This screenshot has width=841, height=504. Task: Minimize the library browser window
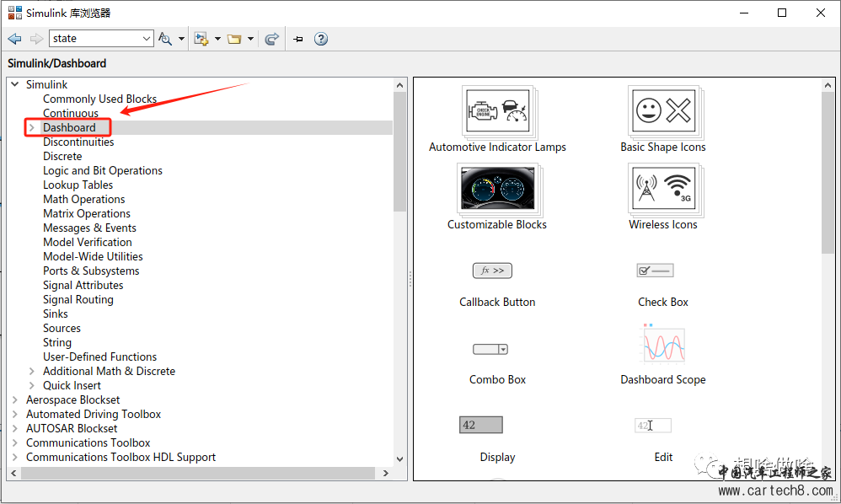(x=744, y=13)
